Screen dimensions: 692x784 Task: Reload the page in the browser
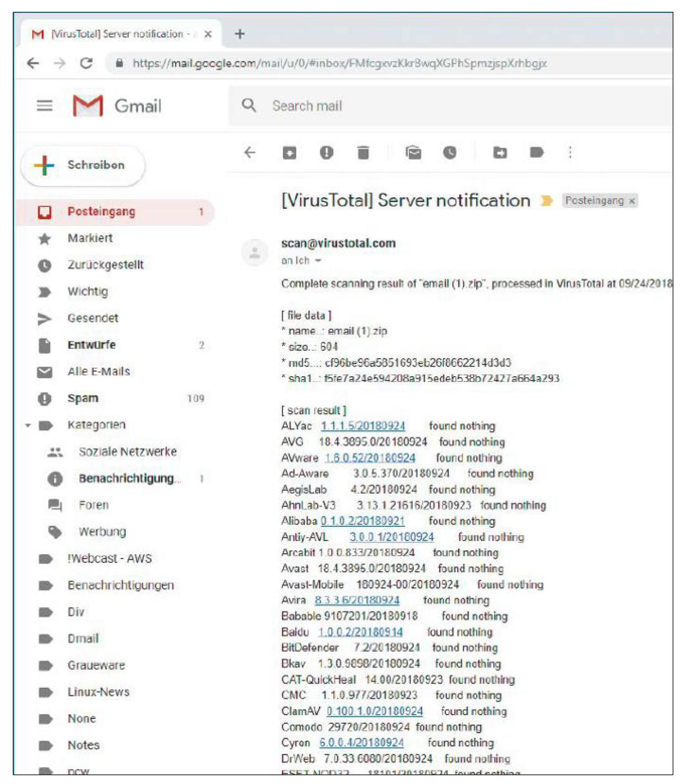(86, 63)
